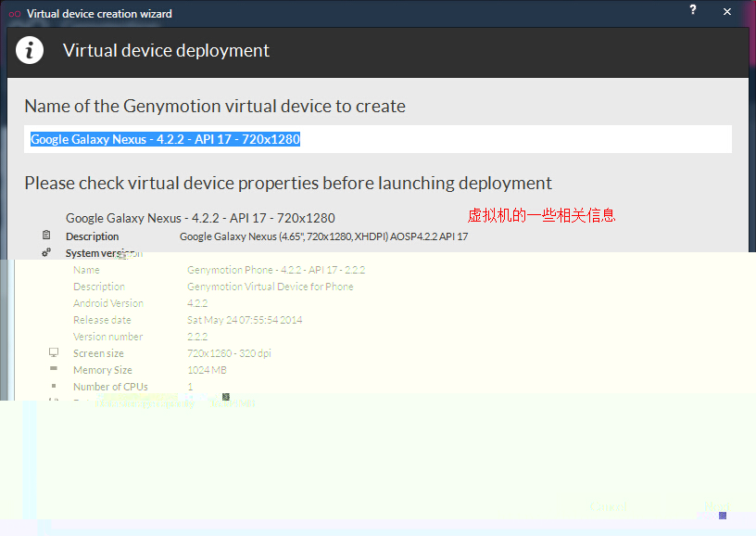The height and width of the screenshot is (536, 756).
Task: Click the clipboard icon beside Description
Action: coord(46,235)
